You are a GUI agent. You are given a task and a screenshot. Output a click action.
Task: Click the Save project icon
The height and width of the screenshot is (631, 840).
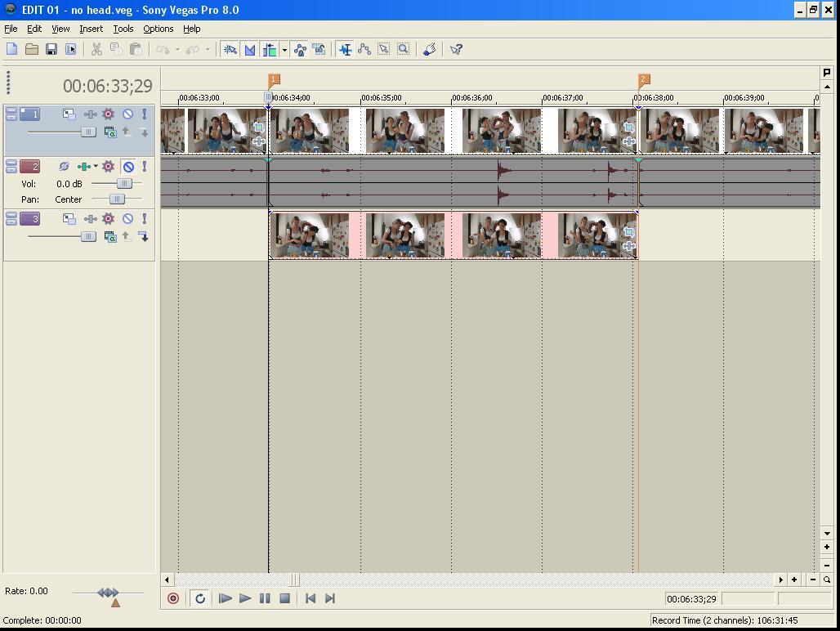51,50
